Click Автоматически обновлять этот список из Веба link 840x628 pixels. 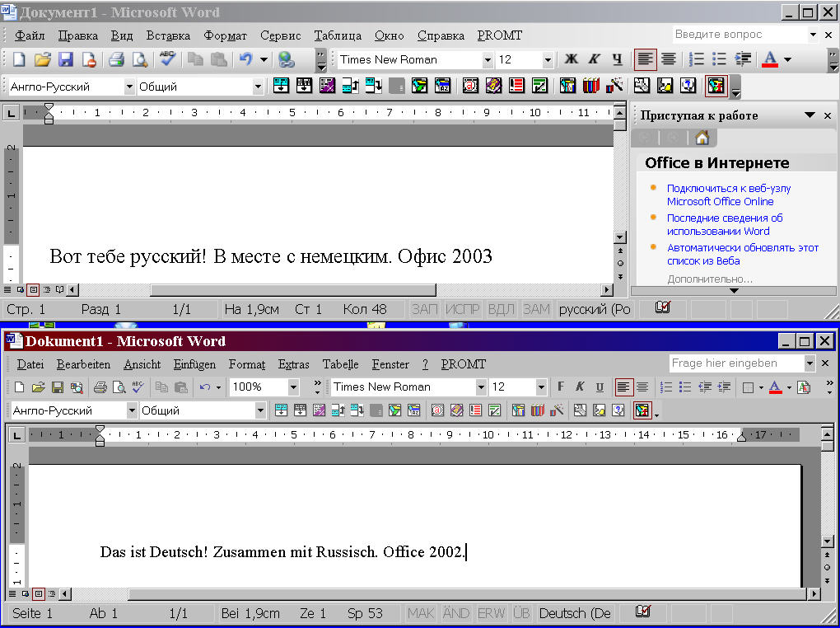pyautogui.click(x=743, y=254)
